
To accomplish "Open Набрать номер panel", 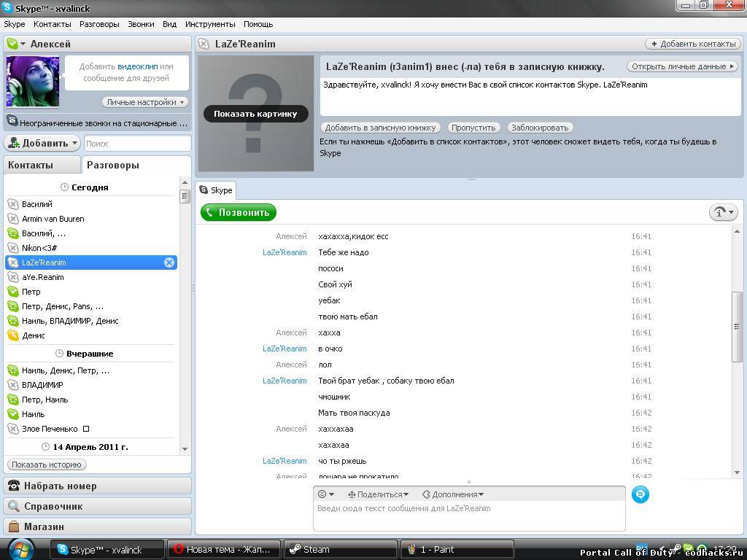I will point(97,486).
